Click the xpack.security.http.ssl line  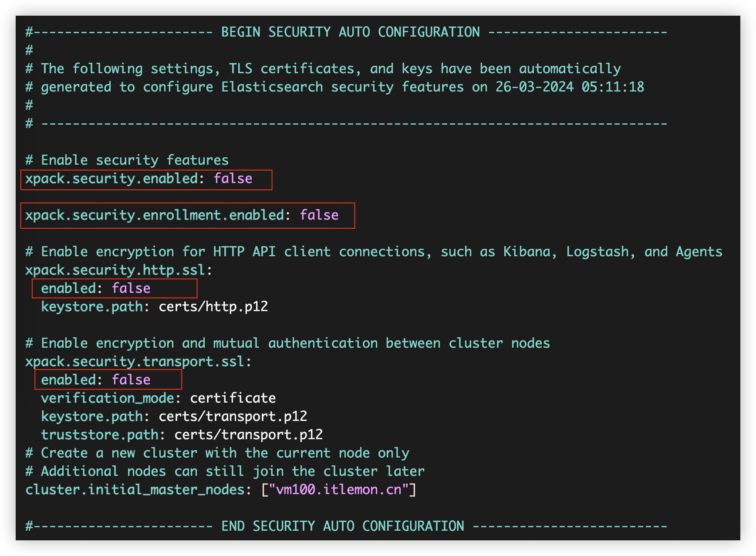(118, 270)
